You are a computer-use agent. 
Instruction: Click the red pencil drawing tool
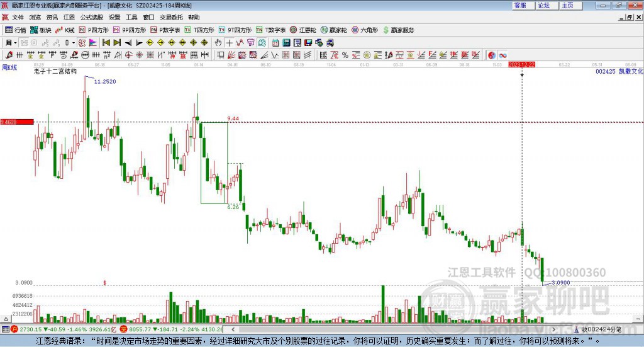point(9,55)
